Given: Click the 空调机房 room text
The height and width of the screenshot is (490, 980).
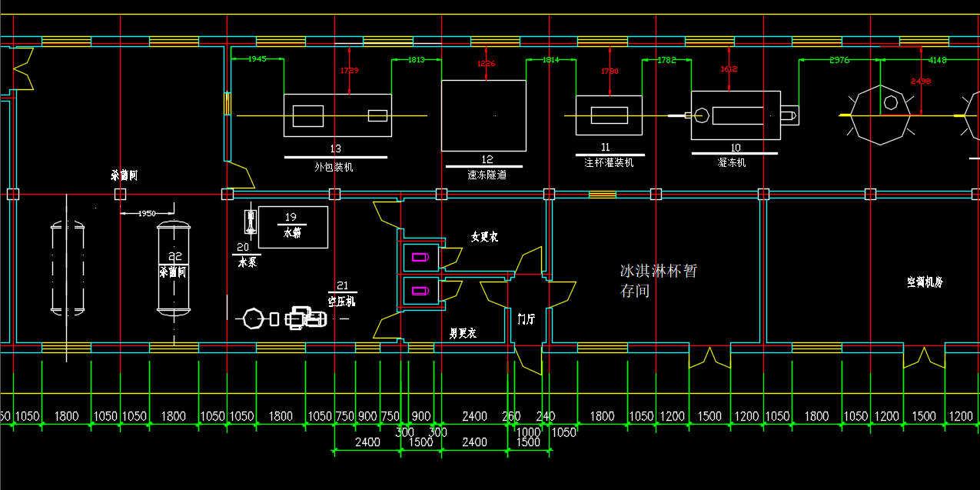Looking at the screenshot, I should point(924,282).
